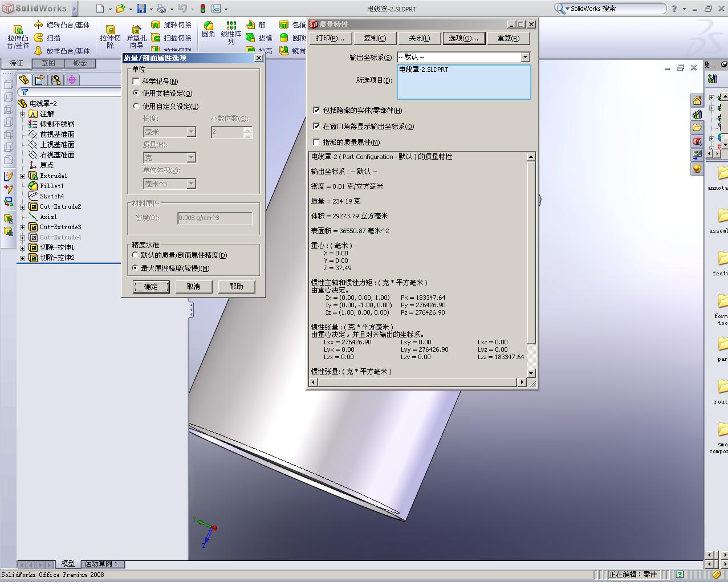This screenshot has height=582, width=728.
Task: Open the PropertyManager tab icon
Action: (40, 80)
